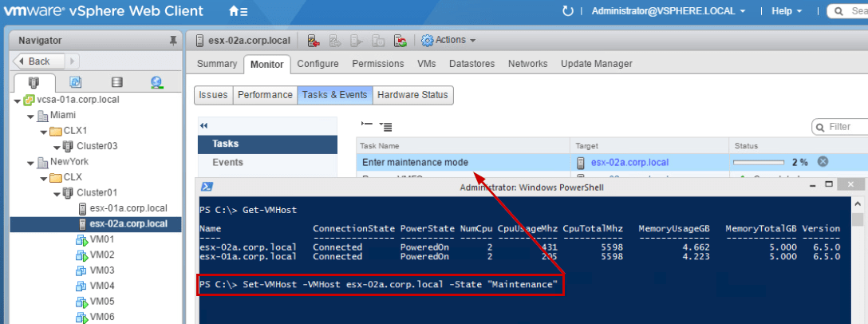This screenshot has height=324, width=868.
Task: Collapse the CLX1 folder node
Action: pyautogui.click(x=43, y=132)
